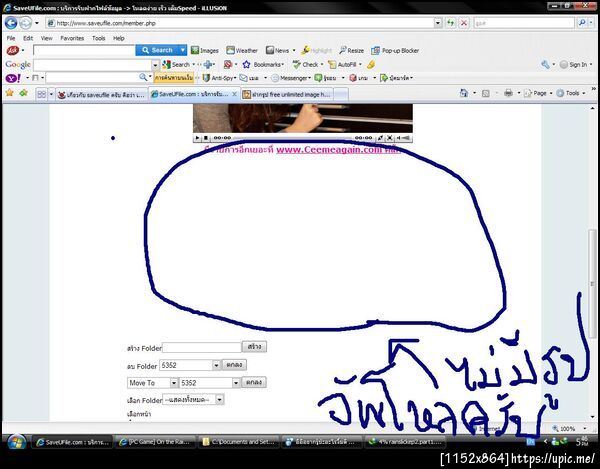Click the Ask toolbar search input box
Image resolution: width=600 pixels, height=469 pixels.
(84, 50)
